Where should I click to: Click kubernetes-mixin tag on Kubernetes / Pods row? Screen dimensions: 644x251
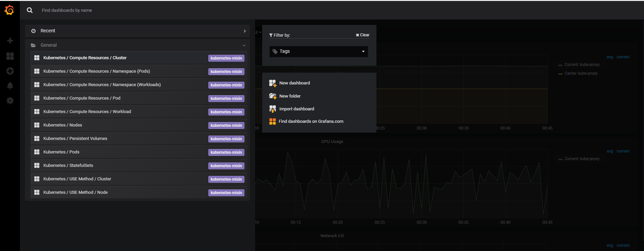click(x=226, y=152)
